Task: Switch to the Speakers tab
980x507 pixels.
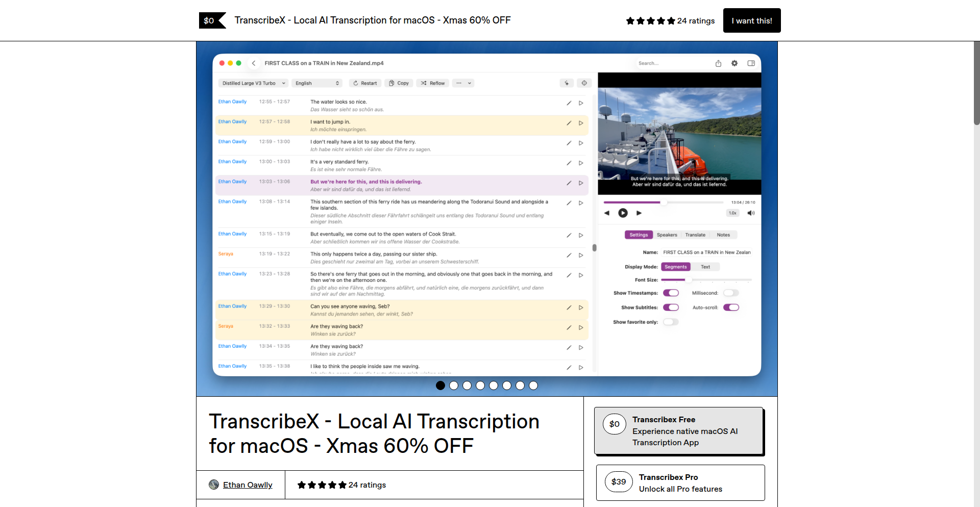Action: click(667, 234)
